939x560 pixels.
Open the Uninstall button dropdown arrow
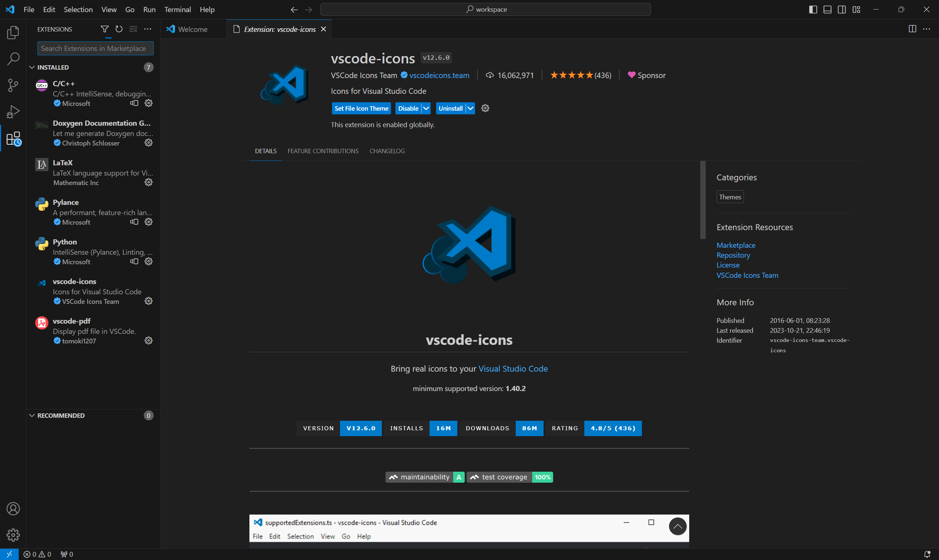coord(470,108)
